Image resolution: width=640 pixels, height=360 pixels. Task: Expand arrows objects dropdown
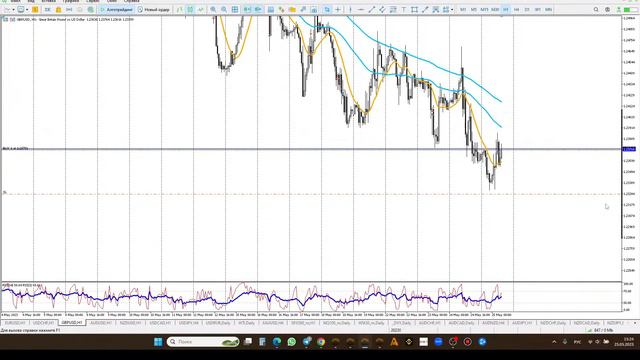point(452,9)
